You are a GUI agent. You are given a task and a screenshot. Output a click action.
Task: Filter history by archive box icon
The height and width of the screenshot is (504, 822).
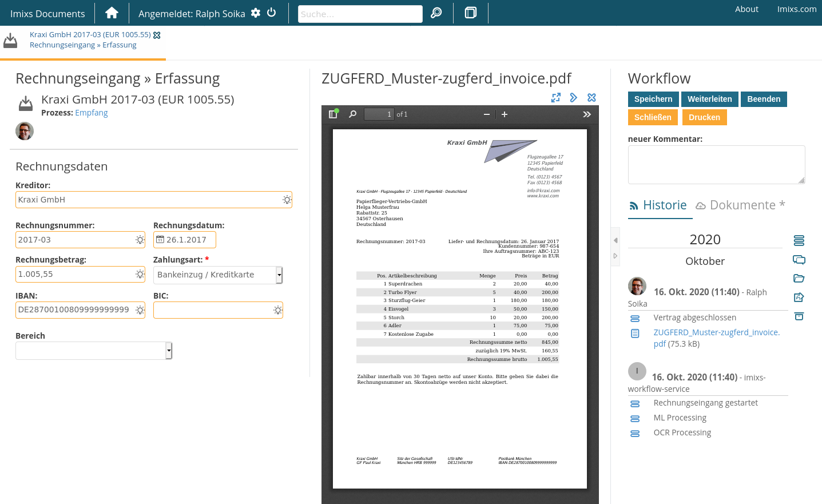point(799,316)
